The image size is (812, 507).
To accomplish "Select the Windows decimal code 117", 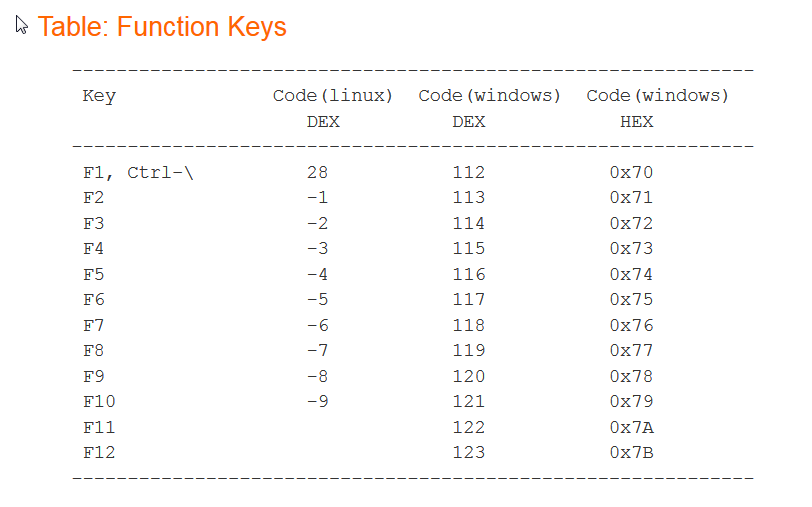I will (x=468, y=299).
